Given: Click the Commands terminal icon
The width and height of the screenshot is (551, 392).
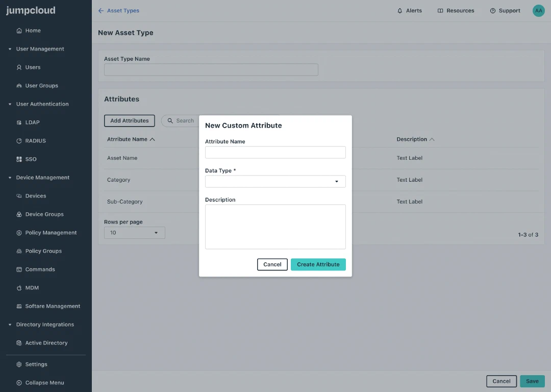Looking at the screenshot, I should [x=19, y=269].
